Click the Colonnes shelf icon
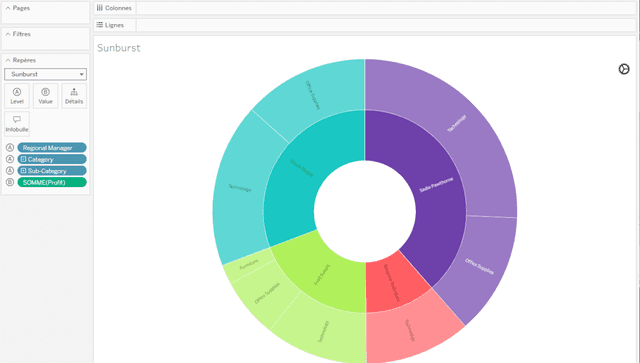This screenshot has width=640, height=363. [100, 8]
